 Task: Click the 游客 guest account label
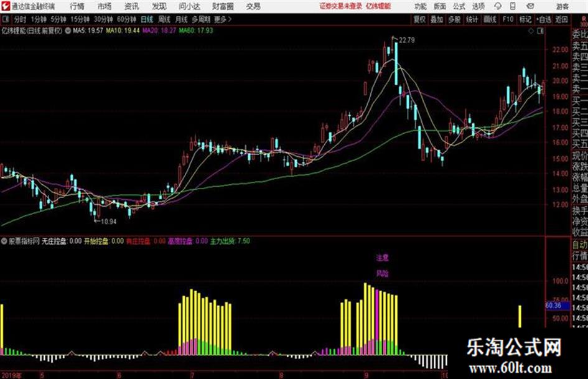pos(562,6)
